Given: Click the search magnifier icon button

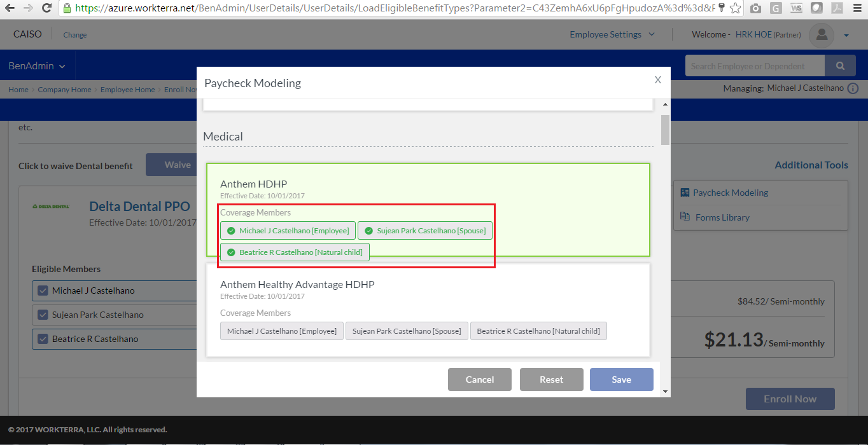Looking at the screenshot, I should point(841,66).
